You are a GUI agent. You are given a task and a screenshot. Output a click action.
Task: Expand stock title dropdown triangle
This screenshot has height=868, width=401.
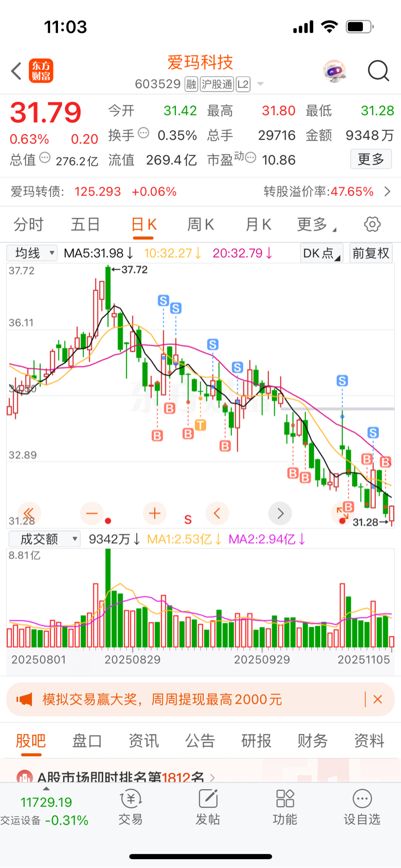[x=261, y=84]
